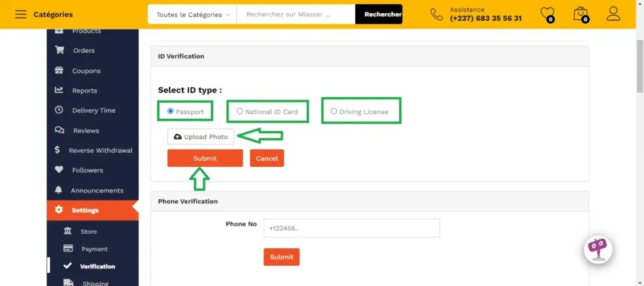Open the hamburger Catégories menu icon
Image resolution: width=644 pixels, height=286 pixels.
21,14
